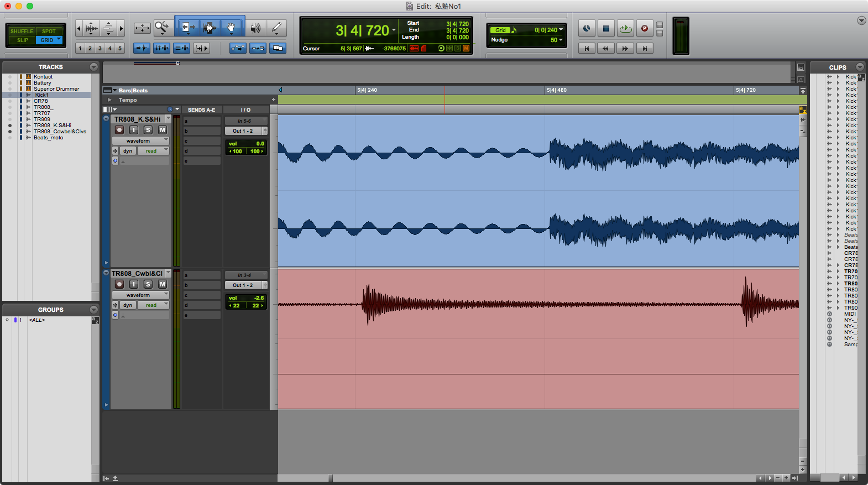868x485 pixels.
Task: Click the Edit window toolbar menu icon
Action: coord(861,20)
